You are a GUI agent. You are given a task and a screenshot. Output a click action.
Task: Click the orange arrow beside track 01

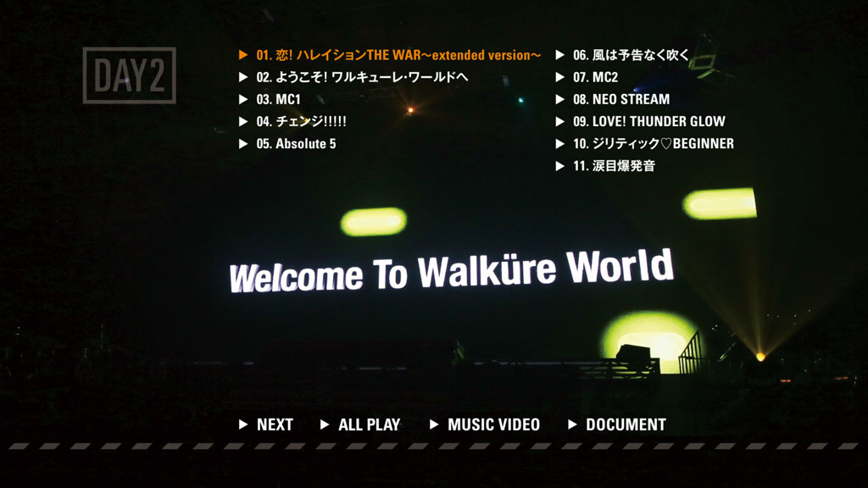click(243, 55)
